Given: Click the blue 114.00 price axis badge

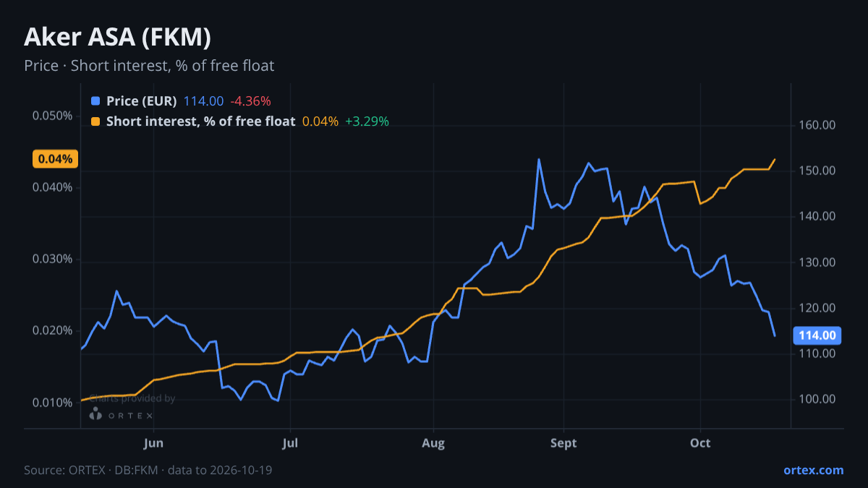Looking at the screenshot, I should (818, 335).
